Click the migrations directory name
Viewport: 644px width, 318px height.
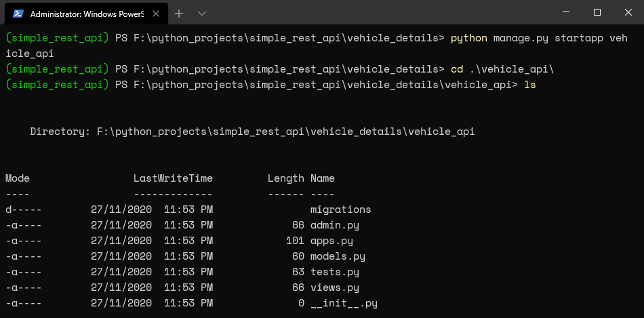(x=340, y=210)
